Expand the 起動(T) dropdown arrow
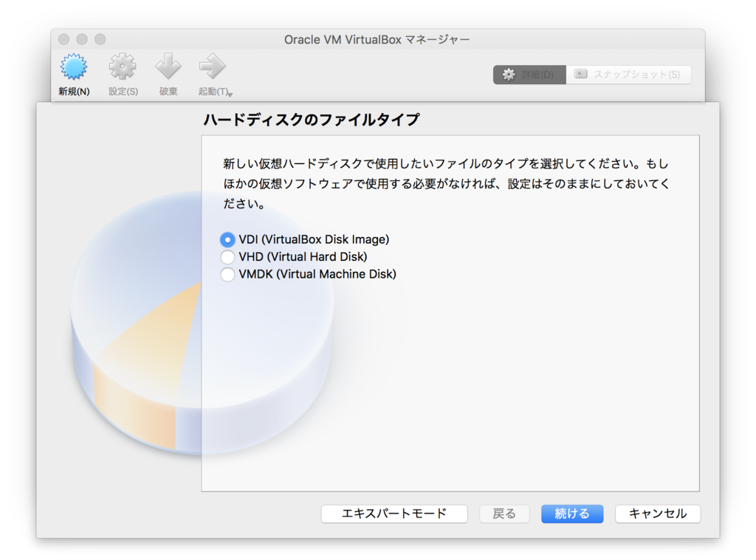This screenshot has width=756, height=560. point(230,94)
